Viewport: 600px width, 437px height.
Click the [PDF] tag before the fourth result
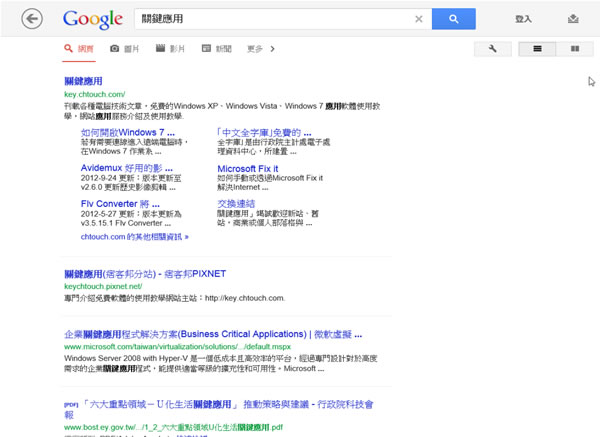pos(71,404)
